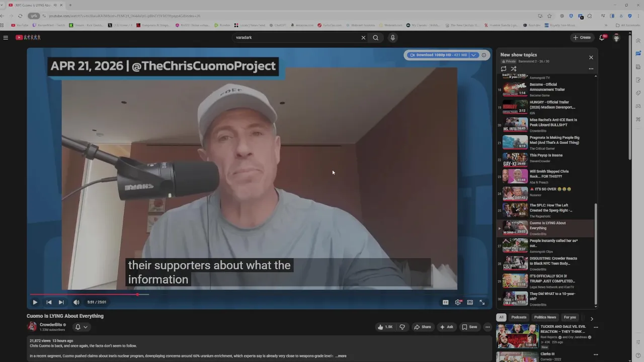Open the video info circle icon
The width and height of the screenshot is (644, 362).
click(x=484, y=55)
